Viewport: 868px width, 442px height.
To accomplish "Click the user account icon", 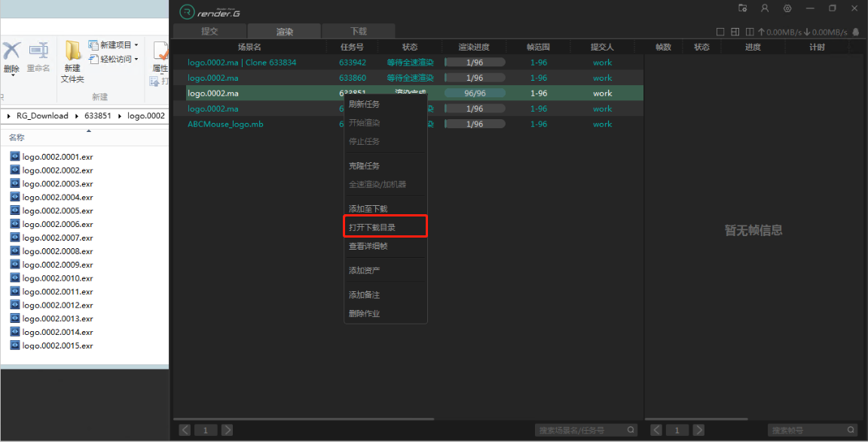I will point(765,8).
